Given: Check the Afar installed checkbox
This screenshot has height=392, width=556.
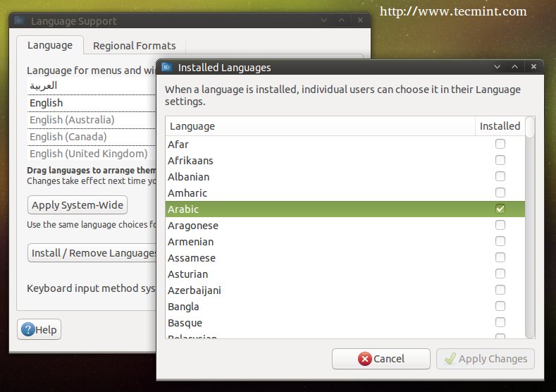Looking at the screenshot, I should point(500,144).
